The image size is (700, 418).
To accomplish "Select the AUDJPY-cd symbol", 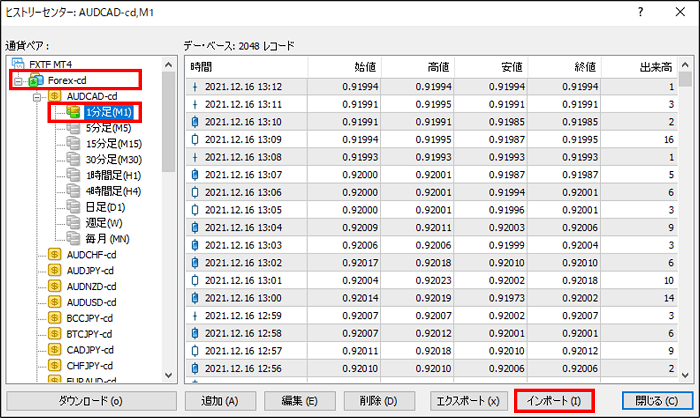I will [x=92, y=271].
